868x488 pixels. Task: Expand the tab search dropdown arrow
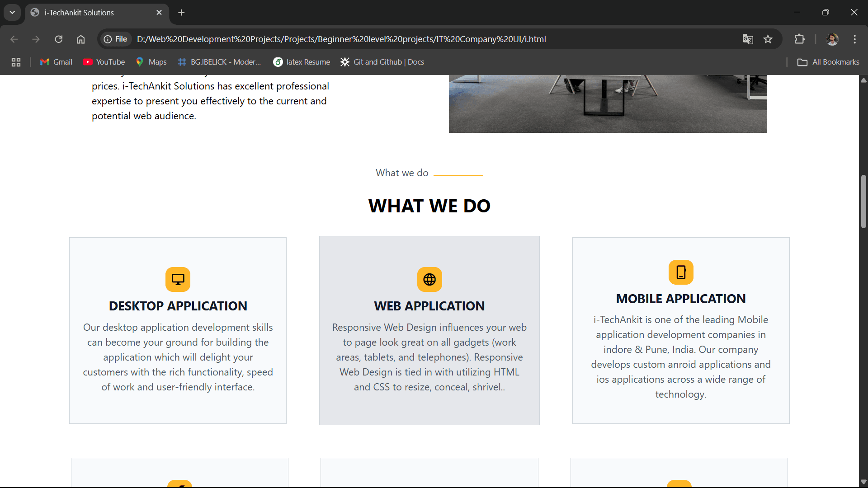coord(12,13)
